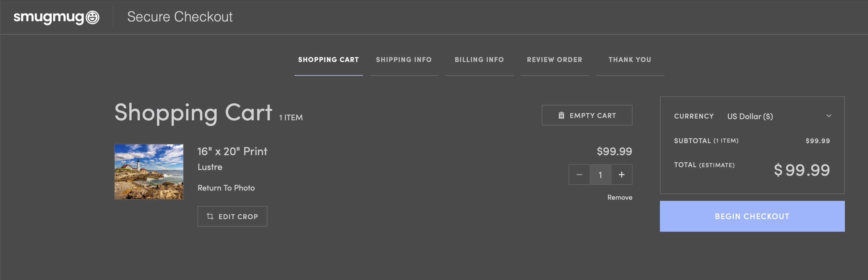The width and height of the screenshot is (868, 280).
Task: Click the SmugMug smiley face logo icon
Action: (92, 17)
